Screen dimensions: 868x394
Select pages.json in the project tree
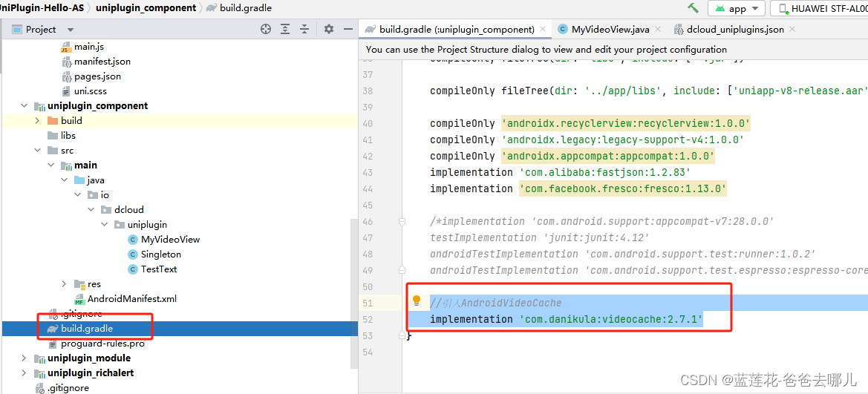[x=97, y=76]
